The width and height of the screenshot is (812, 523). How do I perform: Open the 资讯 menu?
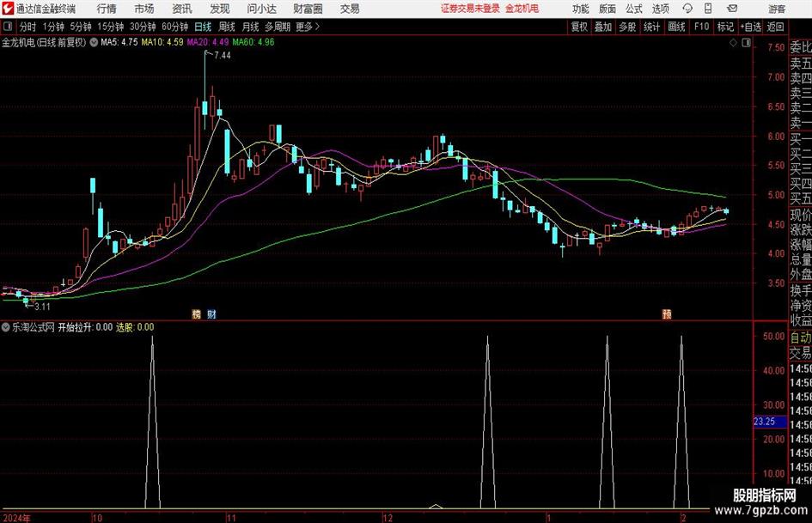pos(182,9)
